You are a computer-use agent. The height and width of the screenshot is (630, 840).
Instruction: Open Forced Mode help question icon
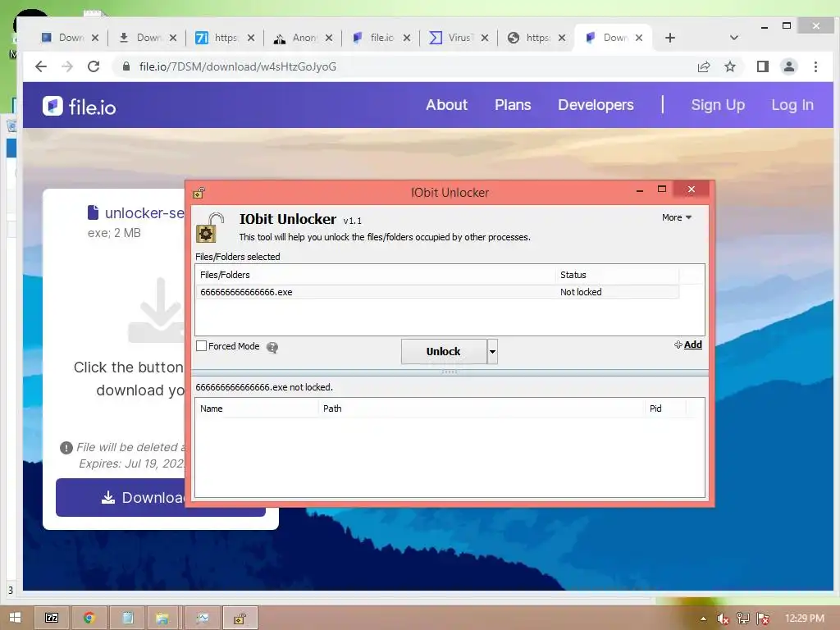[x=272, y=347]
